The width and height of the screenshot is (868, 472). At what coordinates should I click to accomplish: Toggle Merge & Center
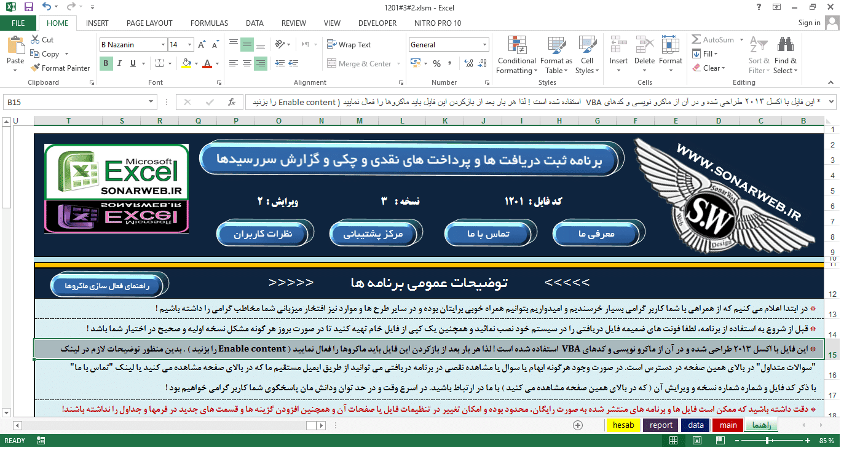coord(359,63)
